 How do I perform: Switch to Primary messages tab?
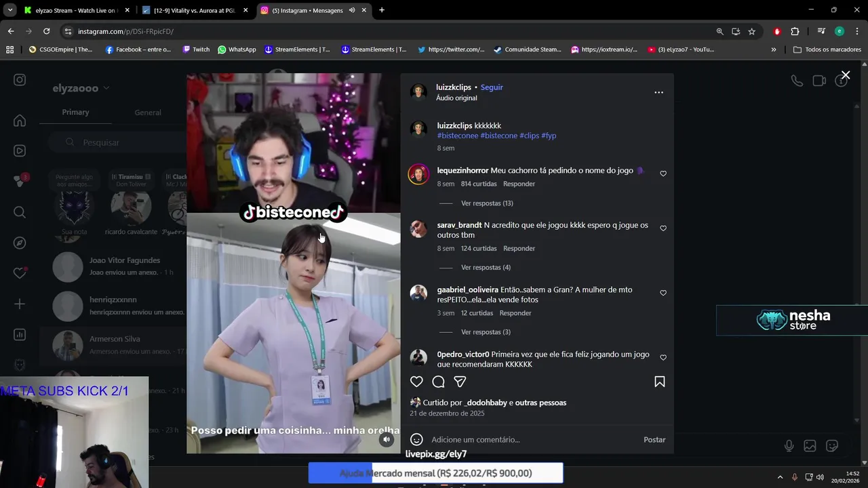coord(75,113)
